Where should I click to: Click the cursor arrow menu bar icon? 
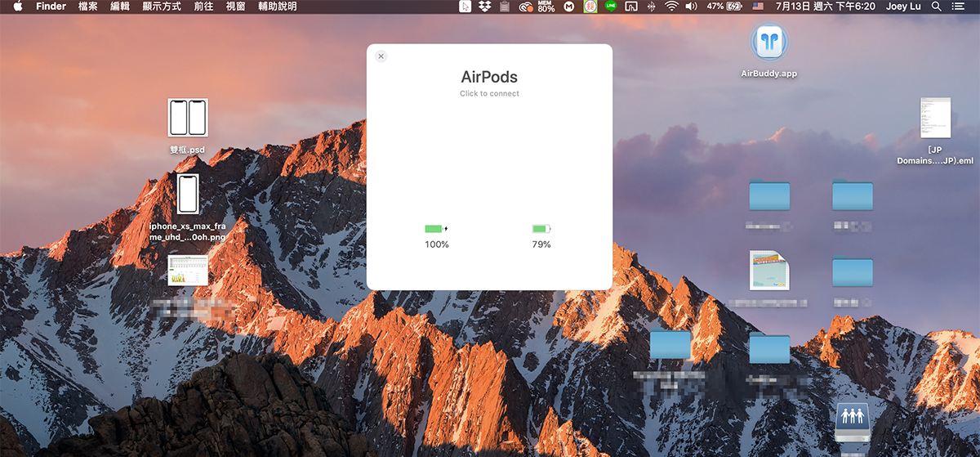click(465, 7)
